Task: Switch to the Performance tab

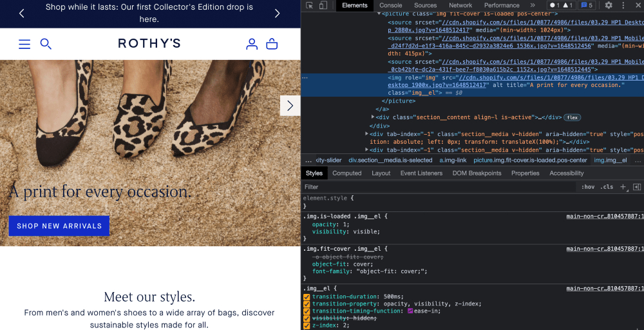Action: (502, 5)
